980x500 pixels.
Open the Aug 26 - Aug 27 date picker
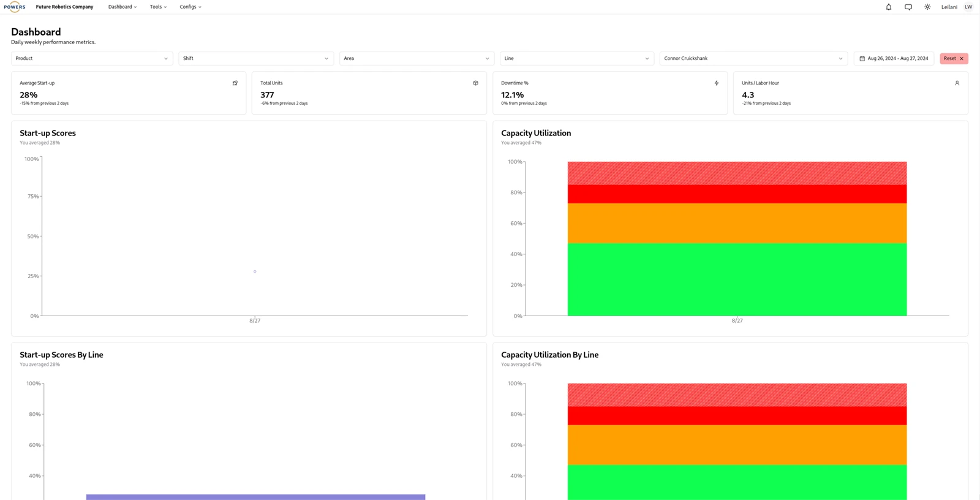[894, 59]
